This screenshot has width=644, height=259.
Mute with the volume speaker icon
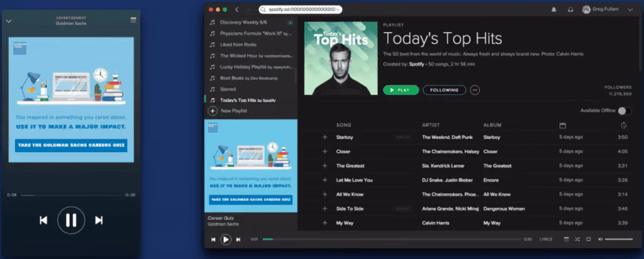click(600, 240)
